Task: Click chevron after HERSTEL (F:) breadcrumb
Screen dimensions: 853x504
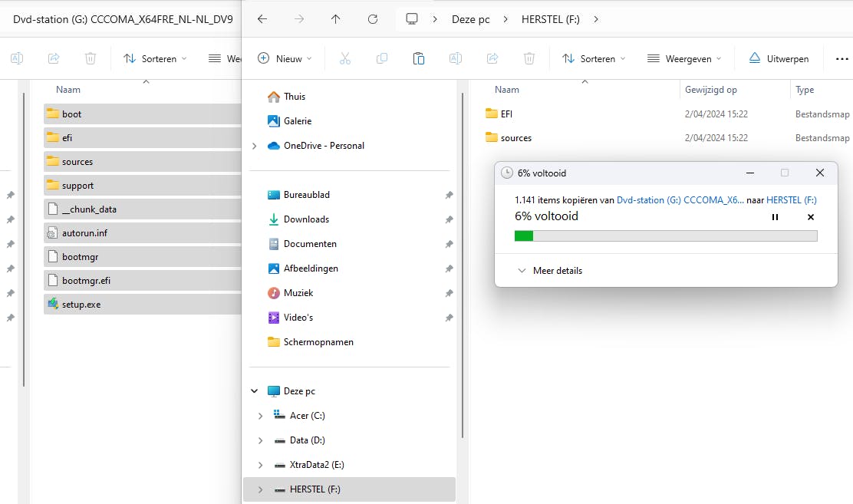Action: point(596,19)
